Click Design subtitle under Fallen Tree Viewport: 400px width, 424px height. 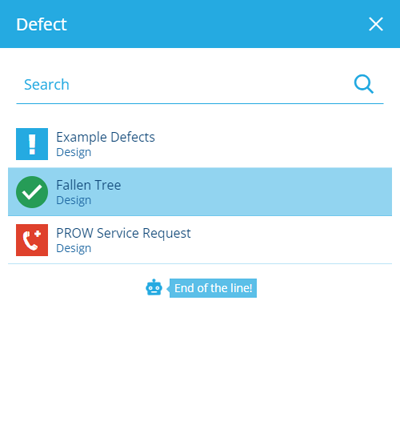(x=74, y=200)
